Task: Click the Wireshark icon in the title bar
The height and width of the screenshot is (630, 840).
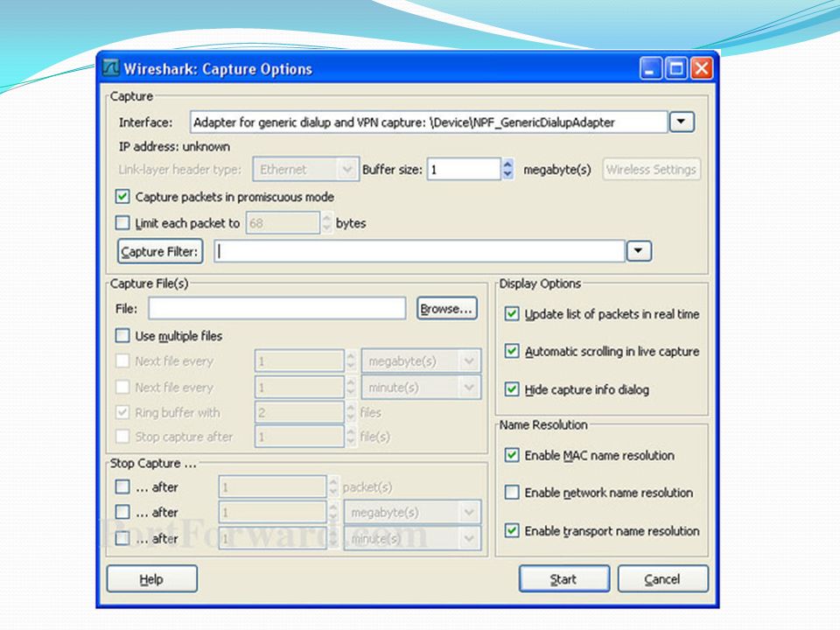Action: [x=111, y=68]
